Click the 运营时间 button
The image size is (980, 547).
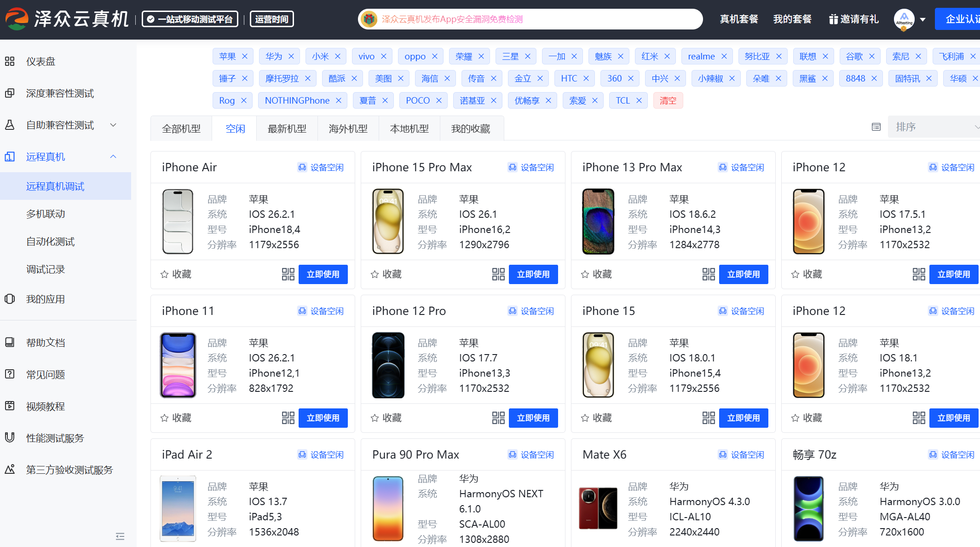(272, 19)
